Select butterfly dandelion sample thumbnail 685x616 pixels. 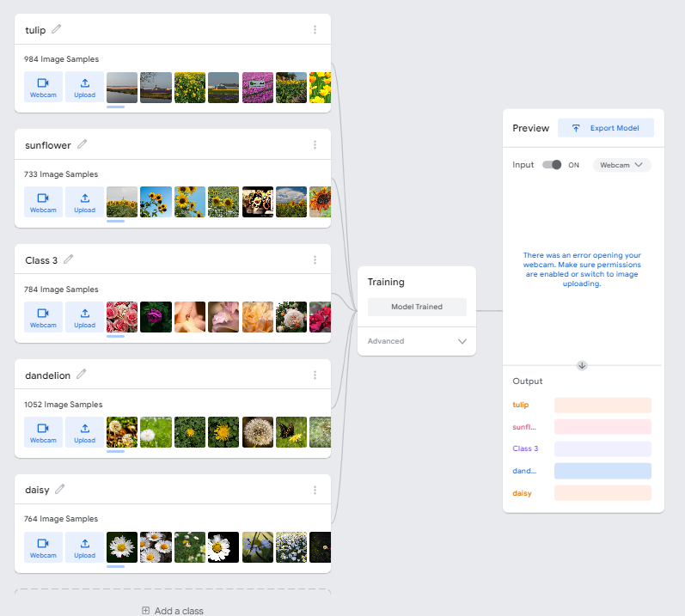[x=291, y=432]
